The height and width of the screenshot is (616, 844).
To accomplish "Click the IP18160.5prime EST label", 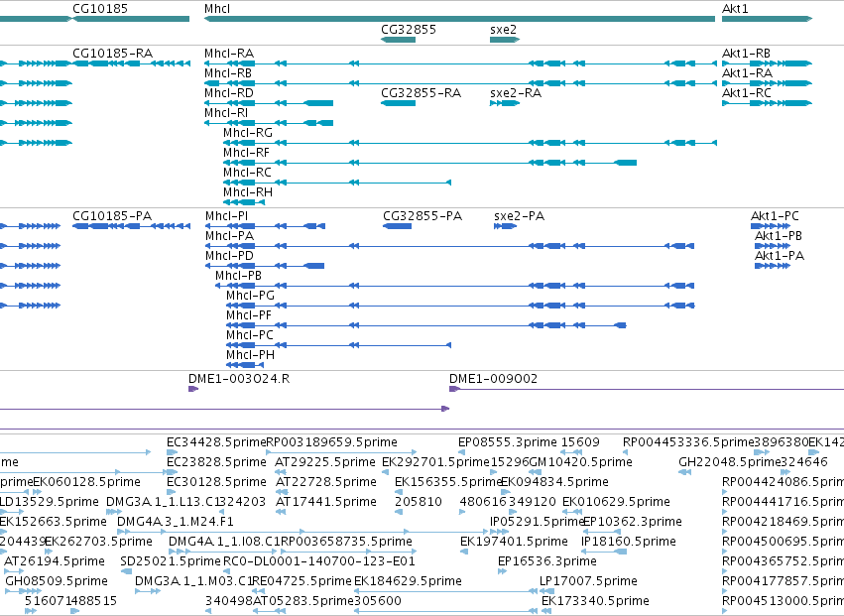I will point(629,542).
